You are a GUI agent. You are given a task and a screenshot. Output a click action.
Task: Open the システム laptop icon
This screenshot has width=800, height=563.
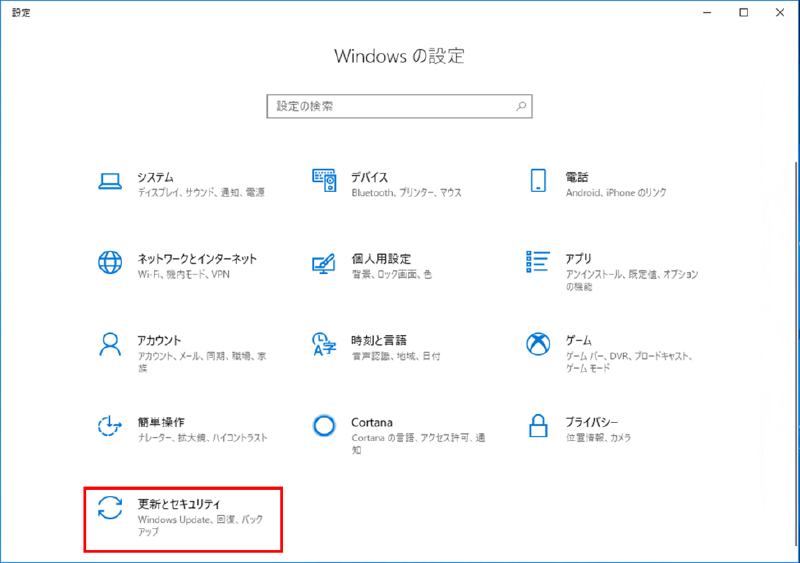110,181
